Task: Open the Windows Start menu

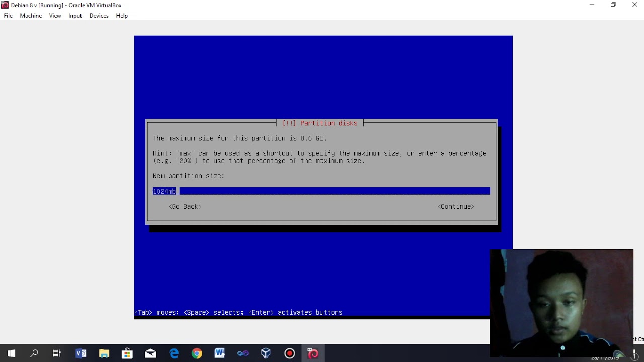Action: (x=11, y=353)
